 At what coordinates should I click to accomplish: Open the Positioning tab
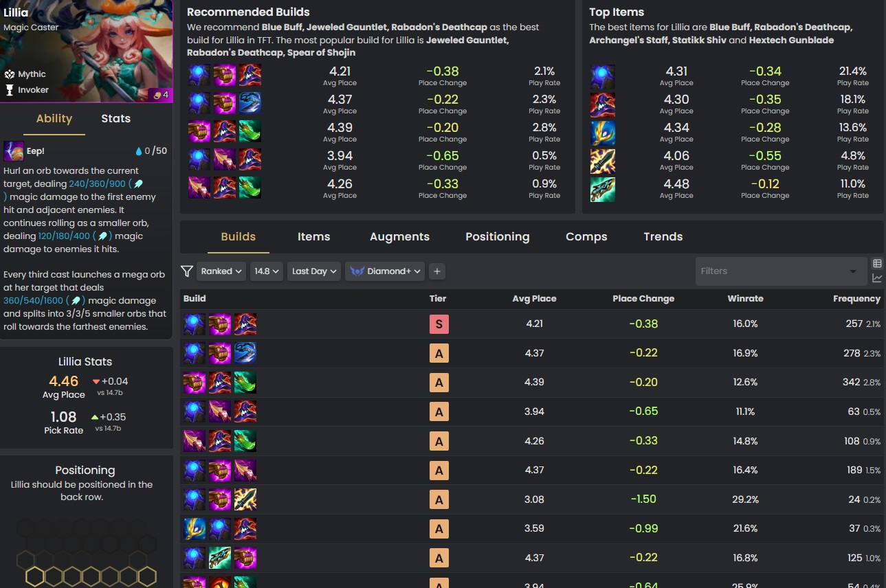[x=498, y=237]
